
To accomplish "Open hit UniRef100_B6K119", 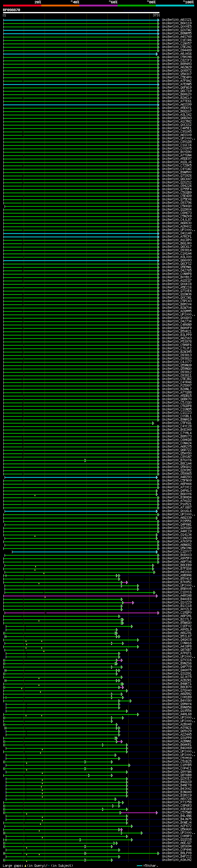I will pos(177,23).
